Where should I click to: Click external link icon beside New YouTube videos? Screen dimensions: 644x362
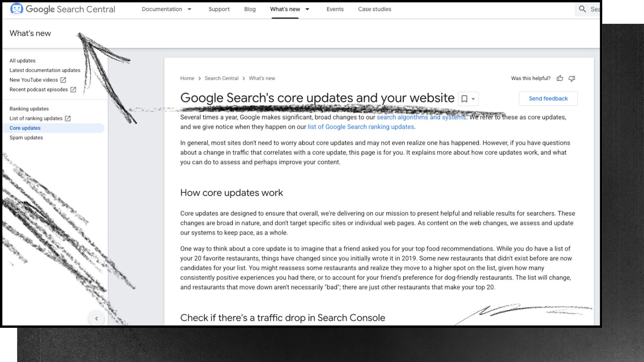(x=63, y=80)
